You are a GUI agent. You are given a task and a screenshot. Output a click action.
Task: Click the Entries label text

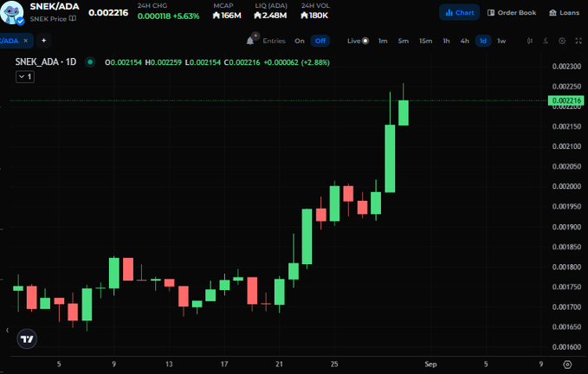[x=275, y=41]
